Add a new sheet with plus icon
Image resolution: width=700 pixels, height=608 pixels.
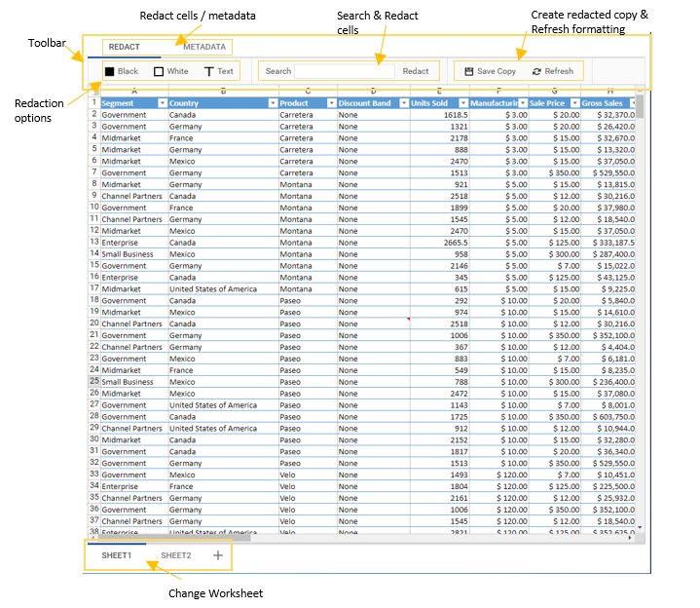tap(217, 555)
